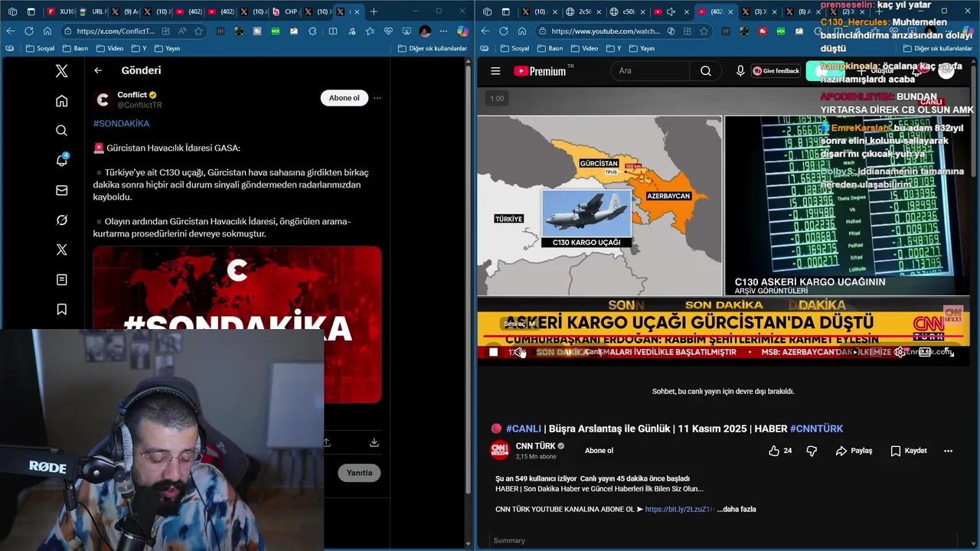Subscribe to CNN TÜRK with Abone ol
Screen dimensions: 980x551
[599, 451]
